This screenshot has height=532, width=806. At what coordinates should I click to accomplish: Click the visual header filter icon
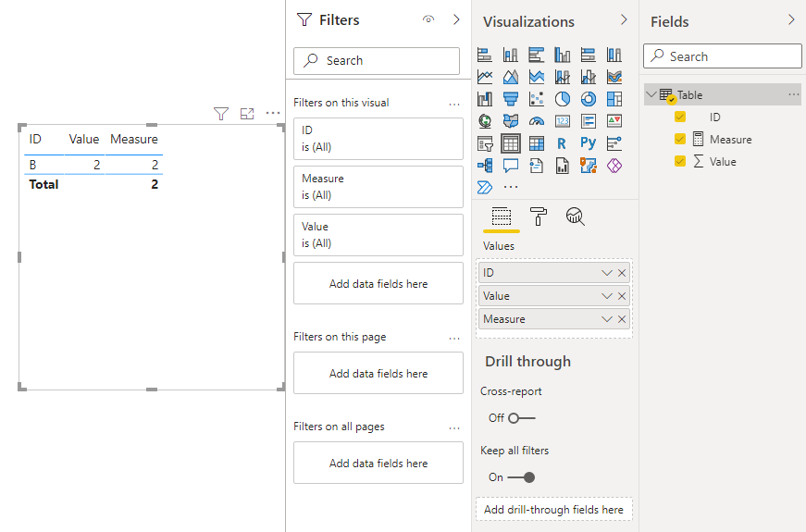pyautogui.click(x=221, y=114)
